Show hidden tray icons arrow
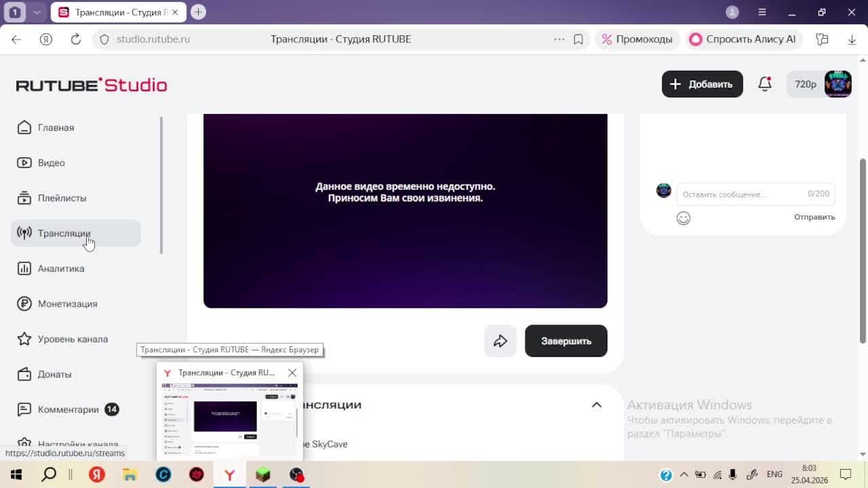 pyautogui.click(x=684, y=474)
